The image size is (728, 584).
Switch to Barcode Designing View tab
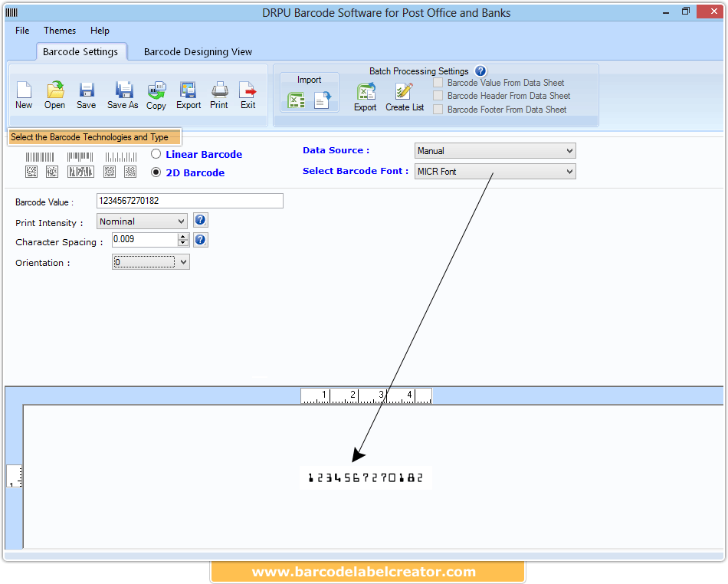click(198, 51)
